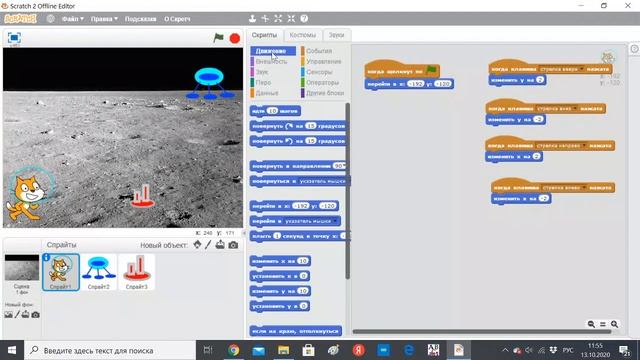The image size is (640, 360).
Task: Zoom out the scripts area
Action: 591,324
